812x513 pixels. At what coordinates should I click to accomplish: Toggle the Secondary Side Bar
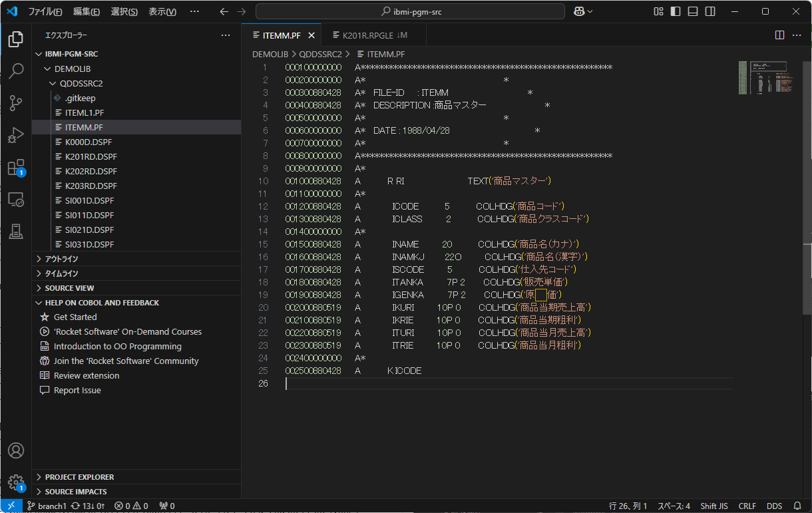coord(710,11)
